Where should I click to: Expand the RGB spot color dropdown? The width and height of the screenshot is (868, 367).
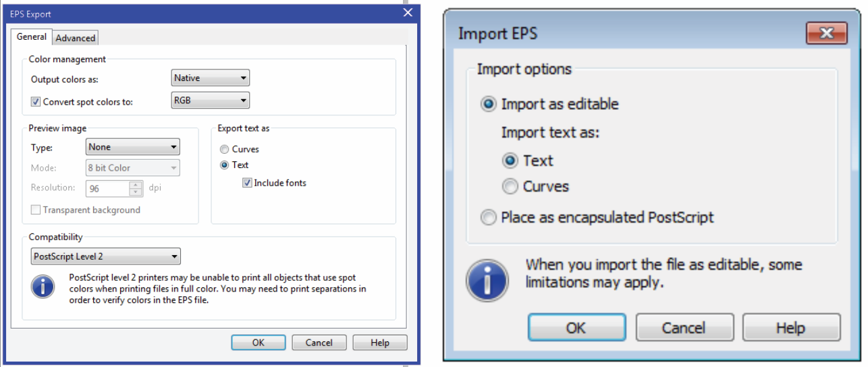[211, 101]
